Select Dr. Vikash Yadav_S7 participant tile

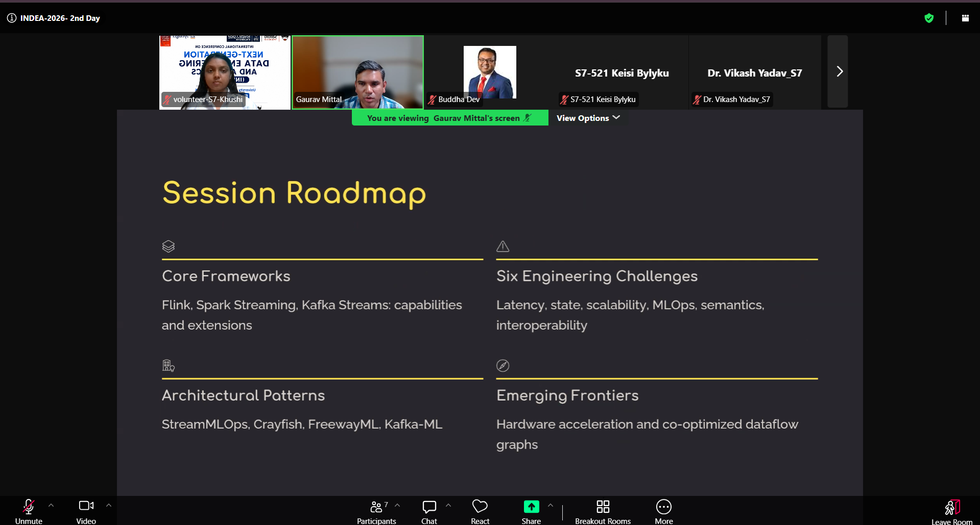click(x=755, y=72)
